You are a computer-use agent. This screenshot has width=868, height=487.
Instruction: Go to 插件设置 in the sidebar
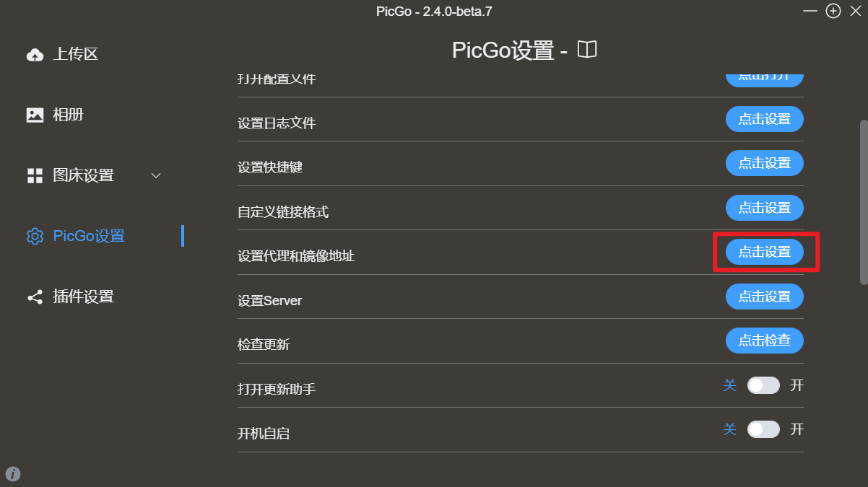[83, 297]
